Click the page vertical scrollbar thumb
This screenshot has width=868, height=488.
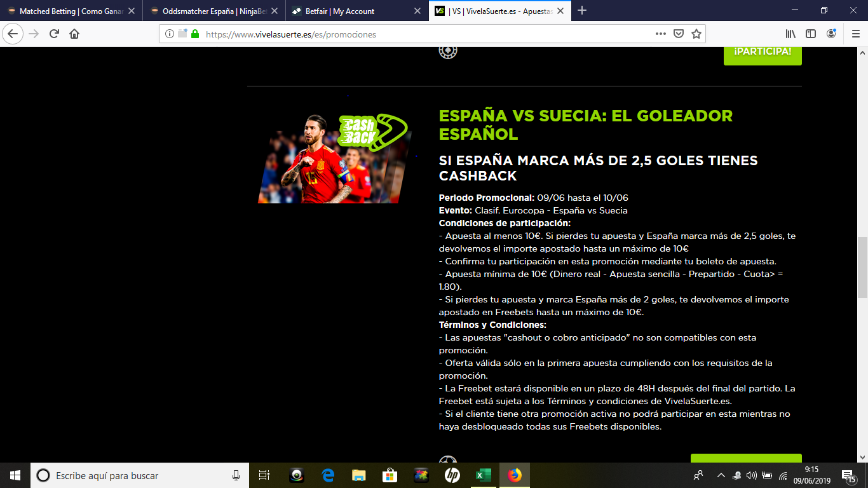[x=862, y=268]
